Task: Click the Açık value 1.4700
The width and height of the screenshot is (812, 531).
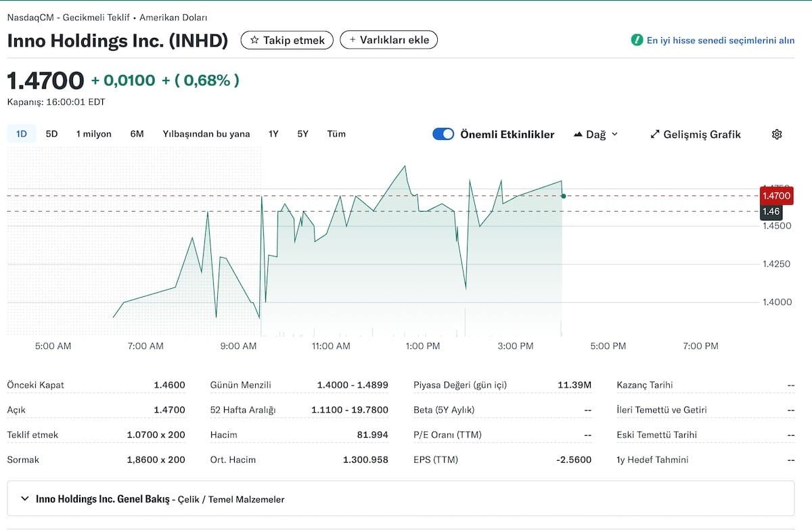Action: point(169,410)
